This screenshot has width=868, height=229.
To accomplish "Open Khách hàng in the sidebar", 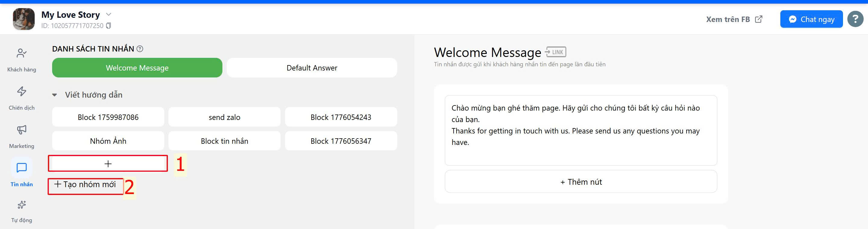I will coord(22,60).
